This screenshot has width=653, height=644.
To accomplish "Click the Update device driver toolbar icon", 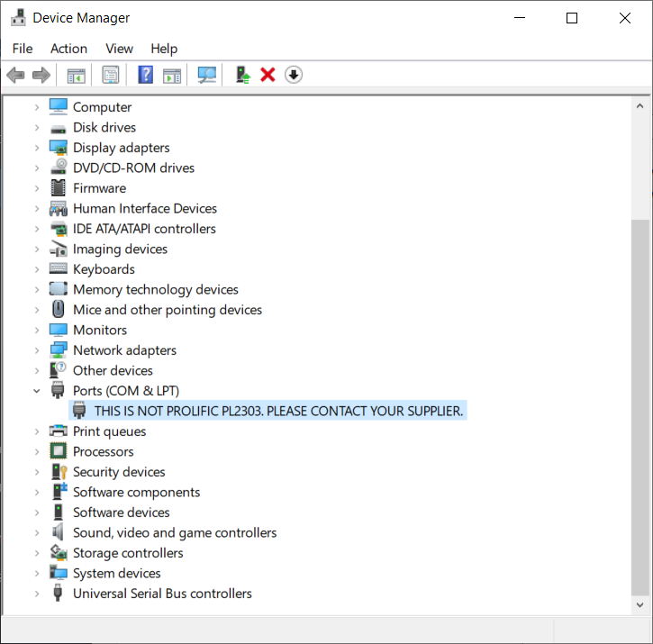I will coord(242,75).
